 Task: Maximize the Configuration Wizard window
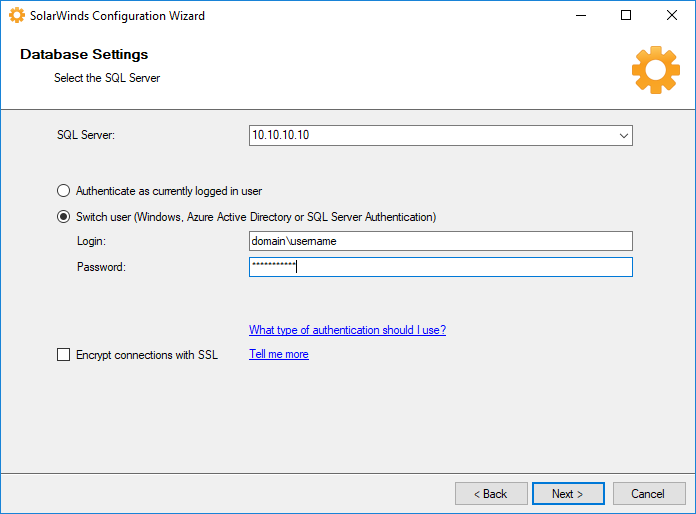pos(626,16)
